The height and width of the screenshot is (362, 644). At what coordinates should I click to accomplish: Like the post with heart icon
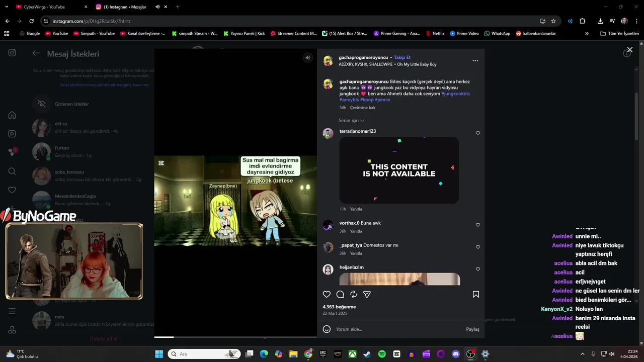tap(327, 295)
